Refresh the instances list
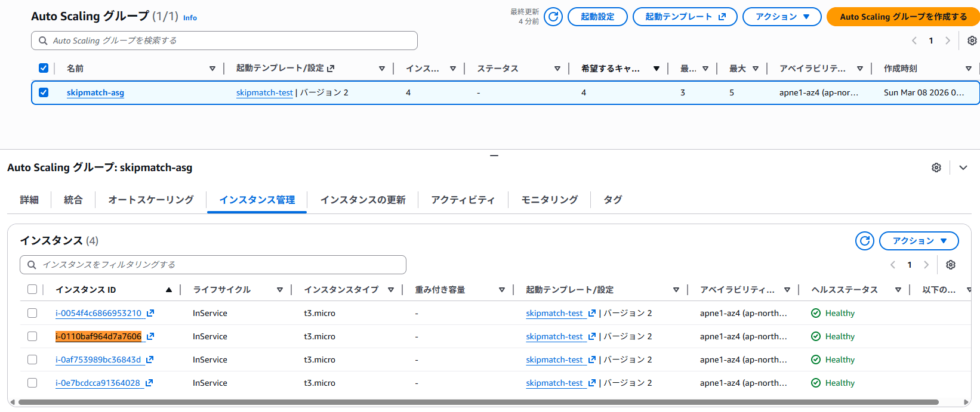Image resolution: width=980 pixels, height=412 pixels. [x=864, y=241]
